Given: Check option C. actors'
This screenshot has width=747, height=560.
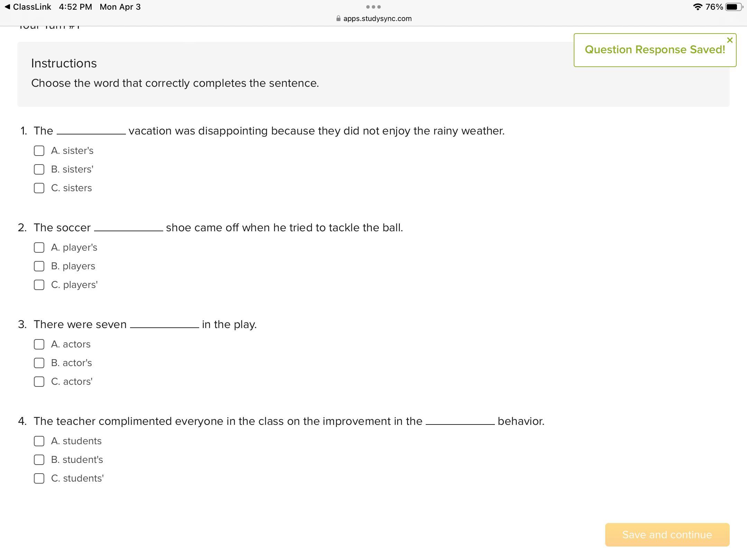Looking at the screenshot, I should [x=39, y=382].
